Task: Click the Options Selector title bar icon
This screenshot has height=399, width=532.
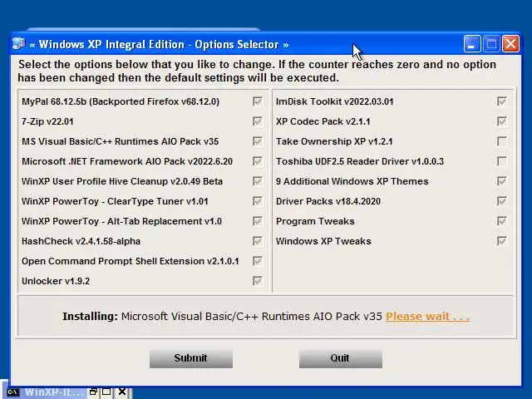Action: 18,44
